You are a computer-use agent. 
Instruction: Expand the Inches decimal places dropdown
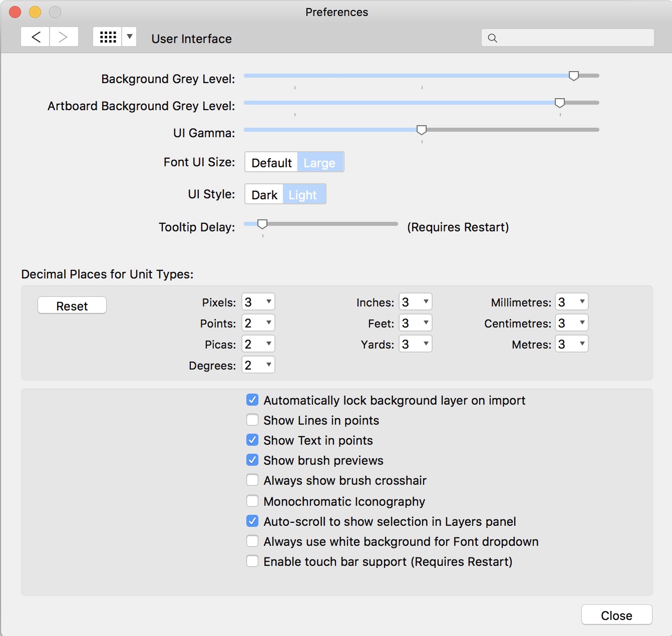[x=415, y=302]
